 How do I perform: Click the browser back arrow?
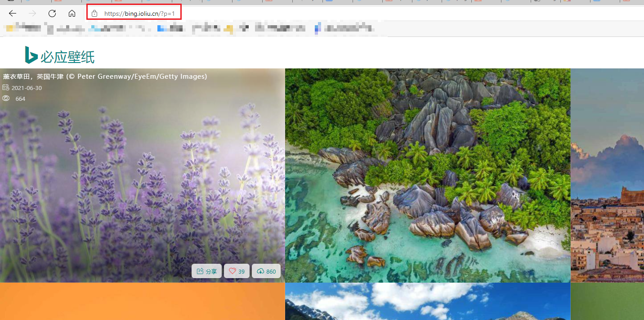point(13,14)
